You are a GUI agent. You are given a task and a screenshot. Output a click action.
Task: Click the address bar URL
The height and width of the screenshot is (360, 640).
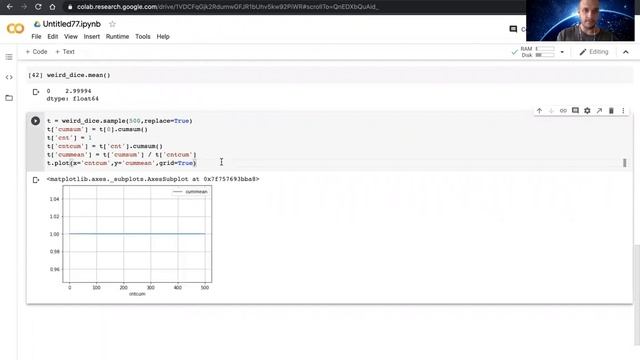227,7
